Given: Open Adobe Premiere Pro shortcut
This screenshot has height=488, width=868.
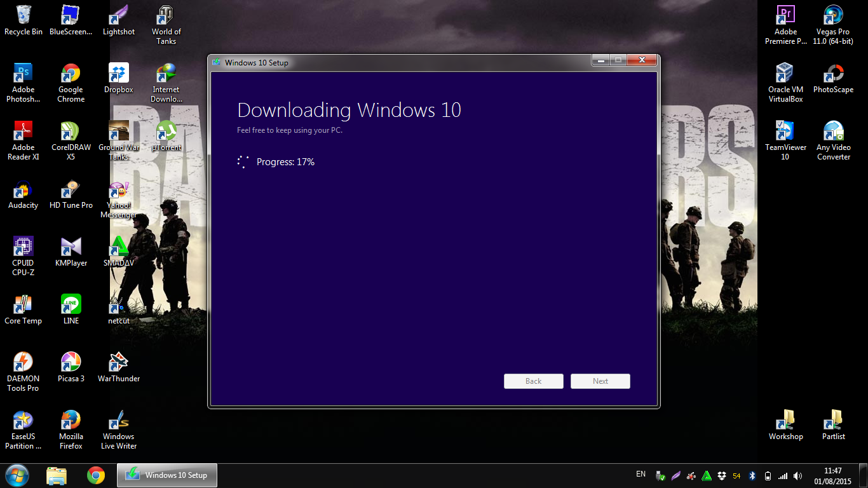Looking at the screenshot, I should [786, 25].
